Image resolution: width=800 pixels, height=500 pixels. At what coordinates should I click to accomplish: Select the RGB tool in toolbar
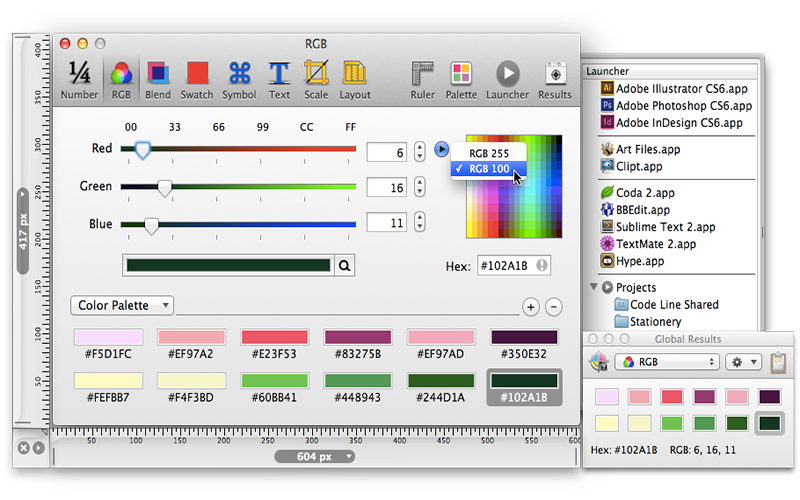[x=121, y=80]
